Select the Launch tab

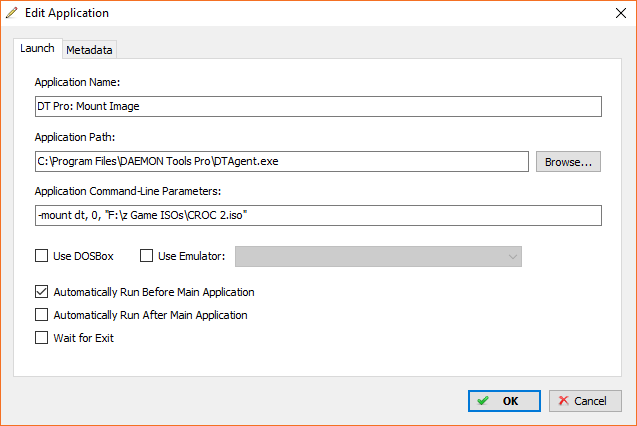[x=37, y=48]
